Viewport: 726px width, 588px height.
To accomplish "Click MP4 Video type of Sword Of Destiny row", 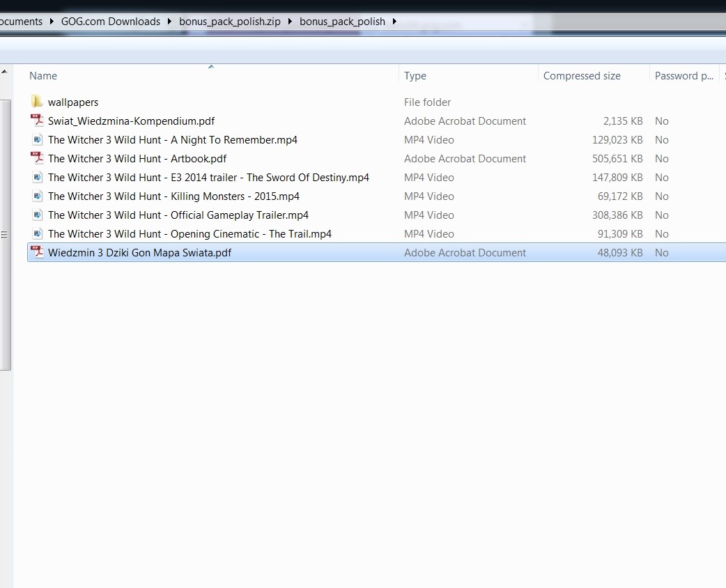I will tap(428, 178).
